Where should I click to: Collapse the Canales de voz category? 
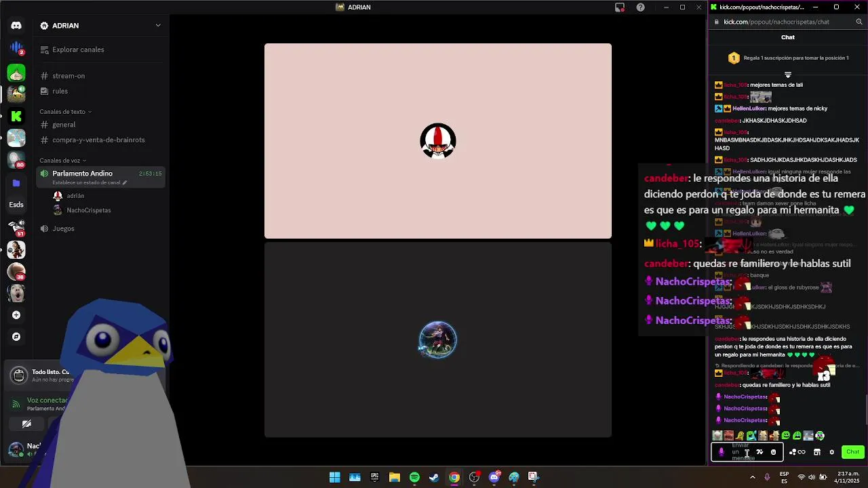coord(62,161)
